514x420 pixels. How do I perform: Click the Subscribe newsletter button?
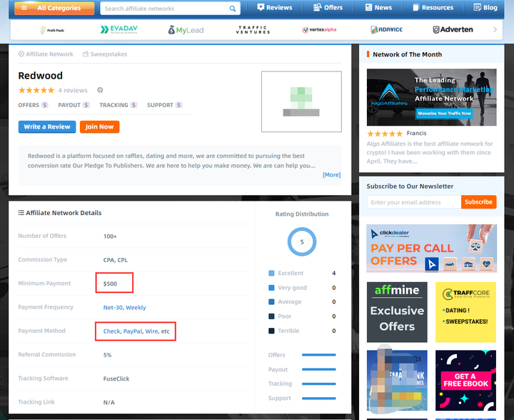(x=478, y=202)
